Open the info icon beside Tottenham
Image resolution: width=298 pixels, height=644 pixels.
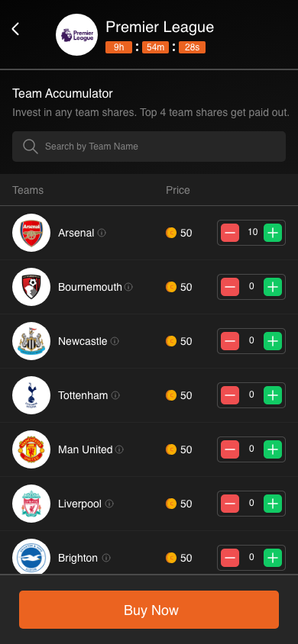click(115, 395)
